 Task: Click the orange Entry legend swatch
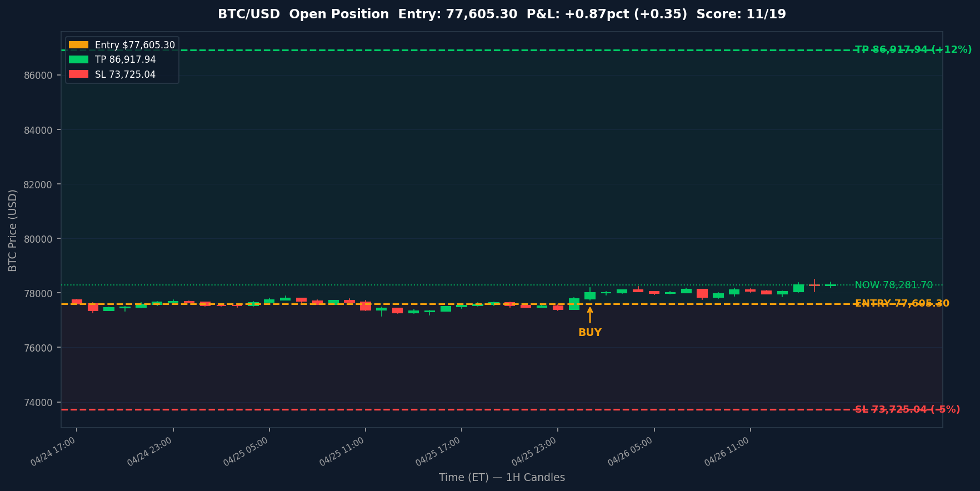pyautogui.click(x=78, y=45)
